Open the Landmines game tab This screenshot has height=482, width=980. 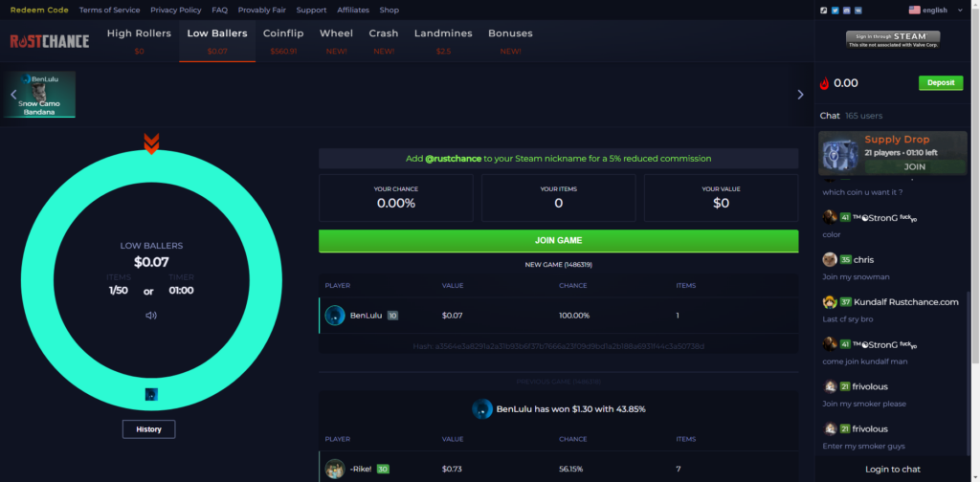[x=443, y=41]
